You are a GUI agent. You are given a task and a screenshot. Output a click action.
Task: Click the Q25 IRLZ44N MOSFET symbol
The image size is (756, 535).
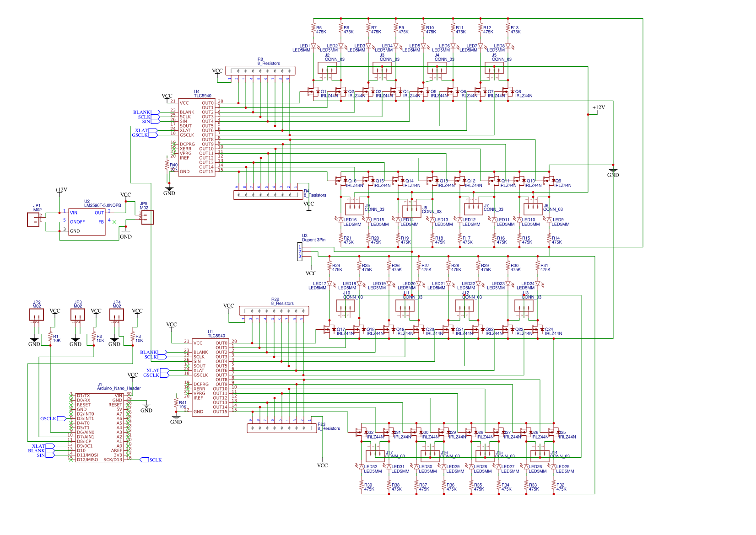tap(554, 433)
